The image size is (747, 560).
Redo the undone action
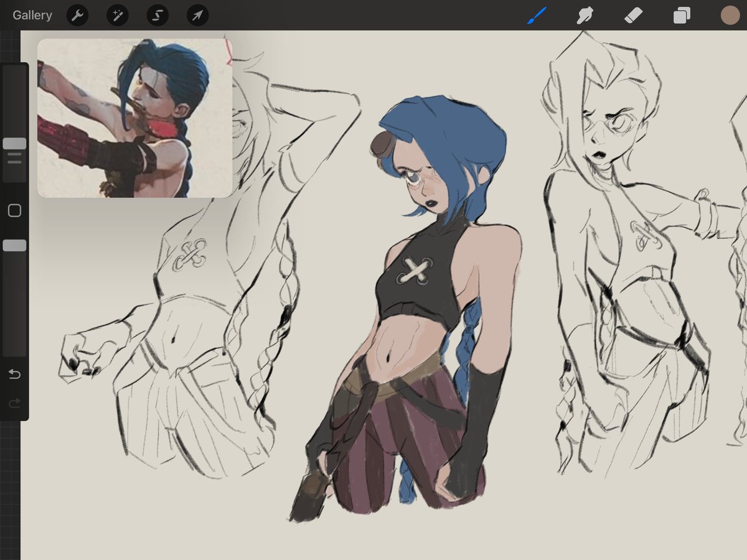14,403
